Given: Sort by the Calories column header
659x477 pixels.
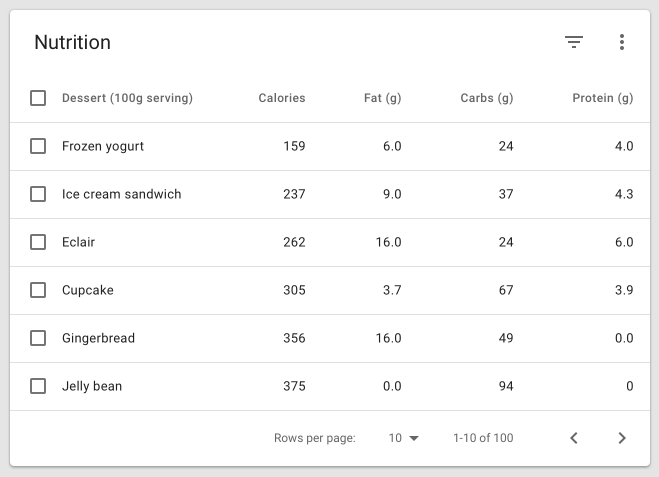Looking at the screenshot, I should click(282, 98).
